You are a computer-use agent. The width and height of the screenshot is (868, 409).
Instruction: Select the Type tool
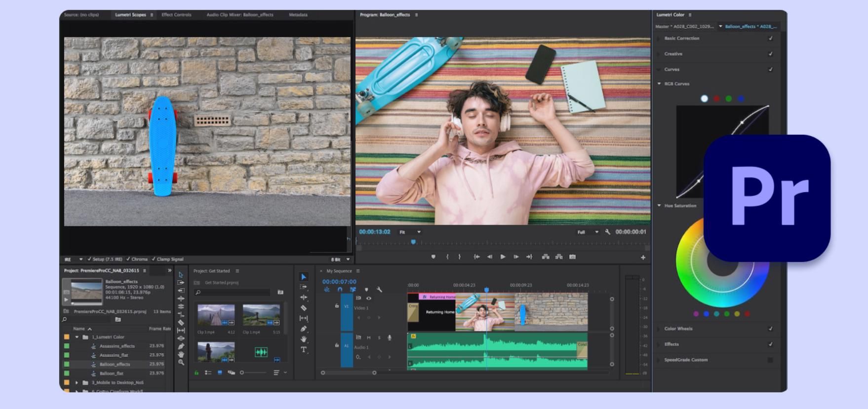pyautogui.click(x=304, y=350)
